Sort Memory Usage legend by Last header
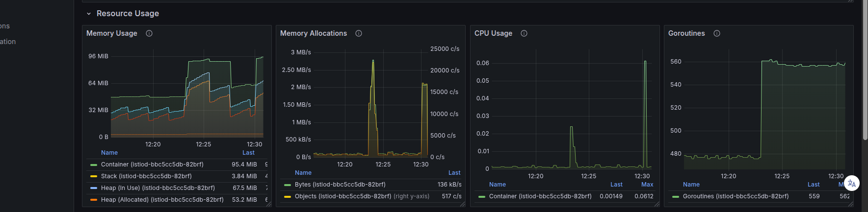Viewport: 868px width, 212px height. [x=248, y=153]
